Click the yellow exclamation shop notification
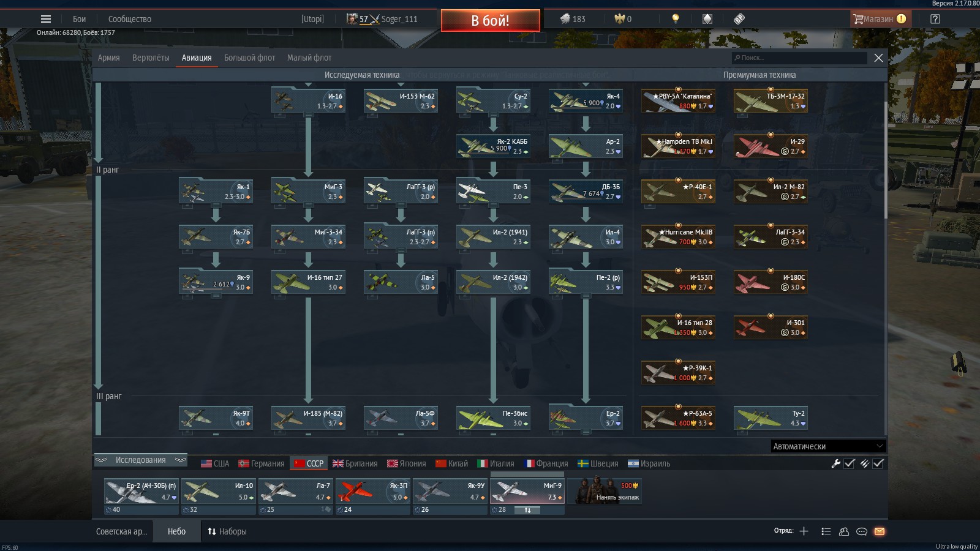This screenshot has width=980, height=551. [x=901, y=19]
